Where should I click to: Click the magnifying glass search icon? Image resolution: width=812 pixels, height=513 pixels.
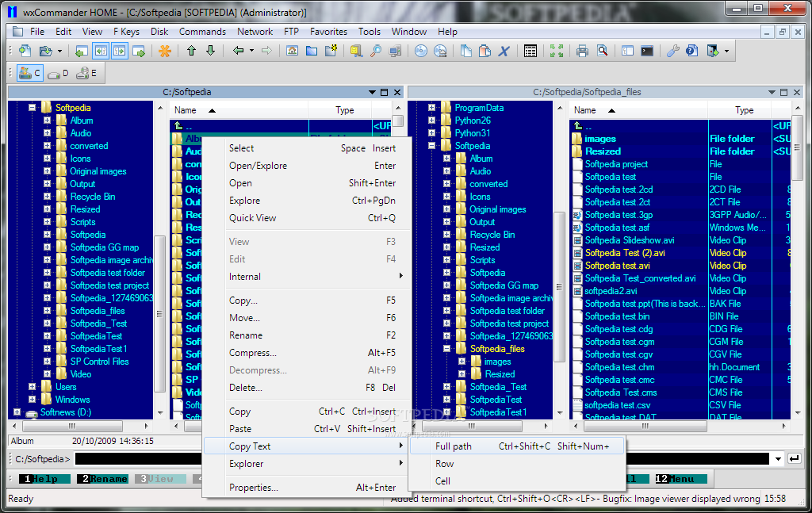click(376, 51)
